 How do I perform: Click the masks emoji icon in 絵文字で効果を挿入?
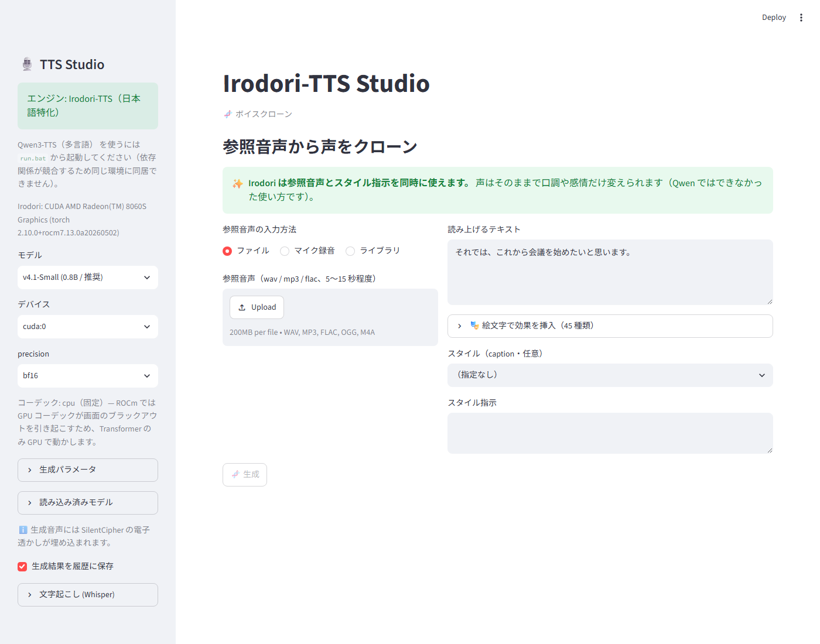pyautogui.click(x=474, y=326)
